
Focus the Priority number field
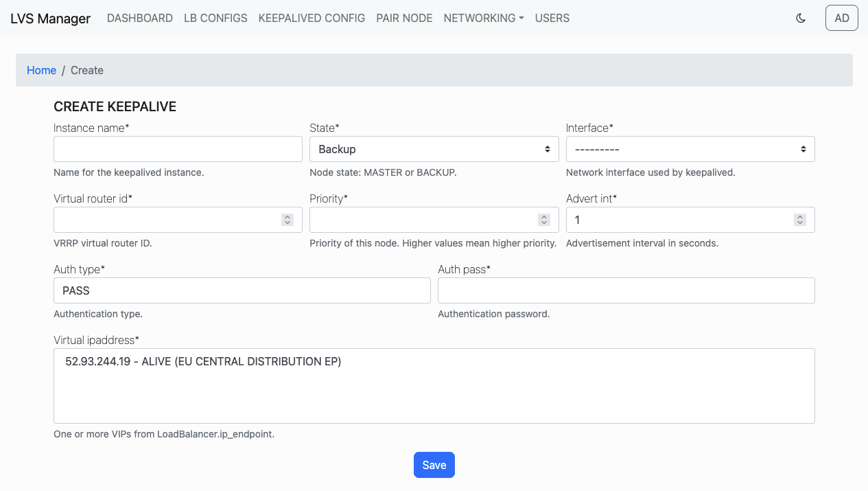coord(434,220)
